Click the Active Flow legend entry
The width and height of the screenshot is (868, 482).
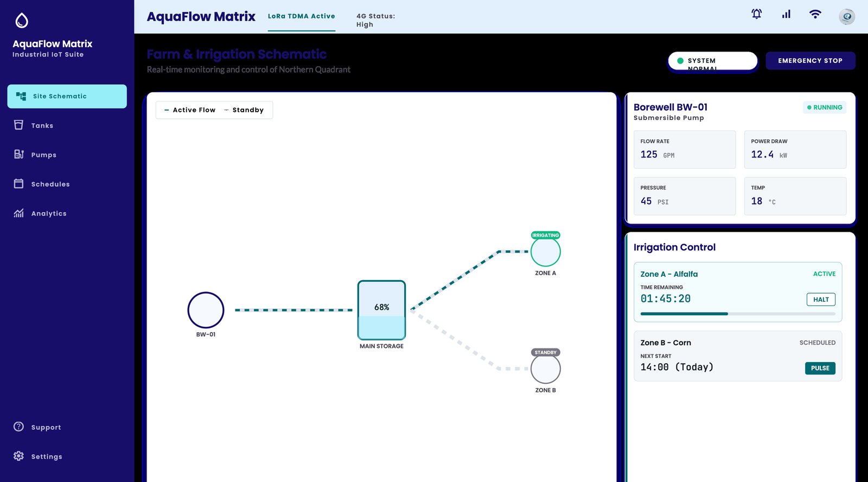[190, 110]
